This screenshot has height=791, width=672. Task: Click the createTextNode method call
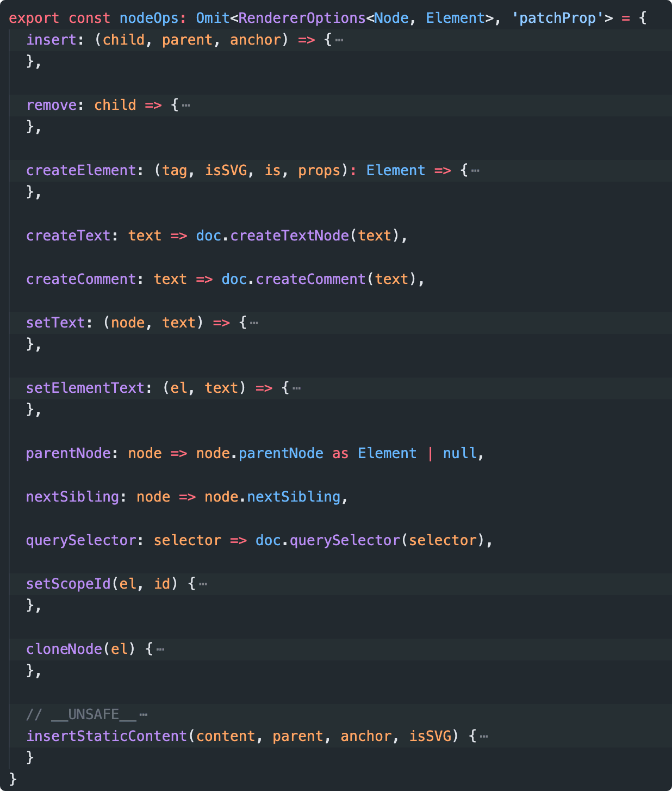tap(289, 236)
